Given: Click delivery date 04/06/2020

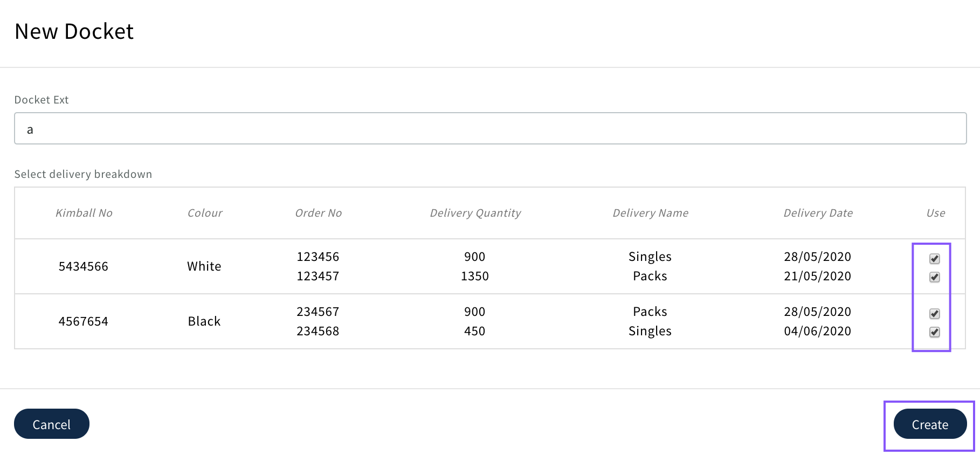Looking at the screenshot, I should tap(818, 331).
